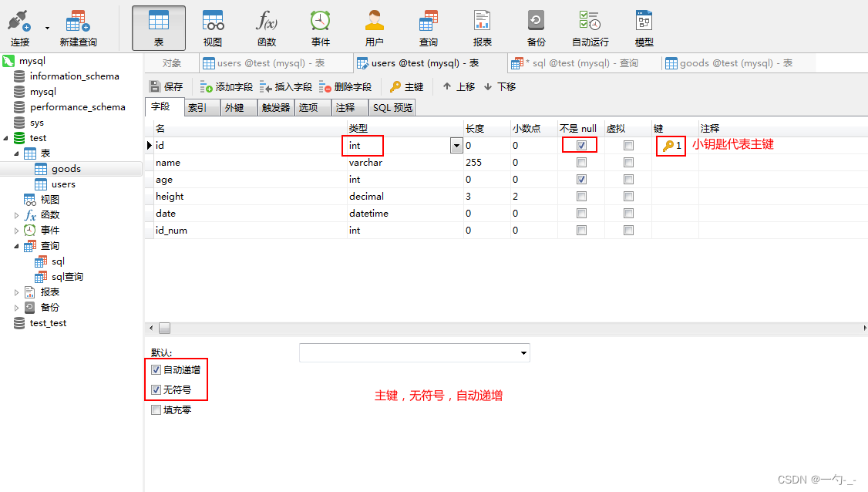The height and width of the screenshot is (492, 868).
Task: Save the table with 保存
Action: [166, 86]
